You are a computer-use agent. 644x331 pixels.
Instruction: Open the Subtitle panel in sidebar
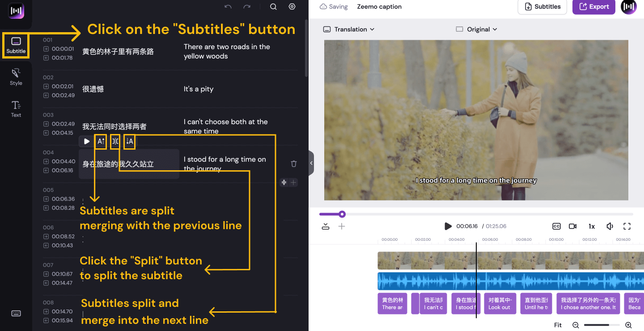coord(16,46)
